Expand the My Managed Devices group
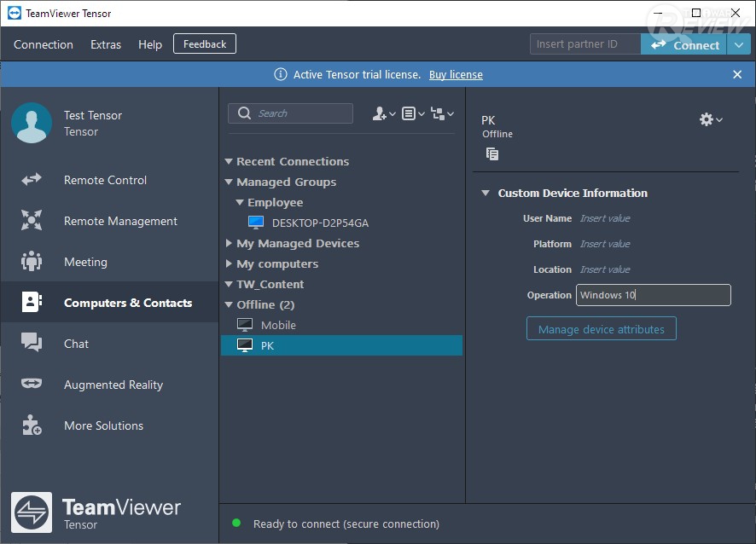Viewport: 756px width, 544px height. point(229,243)
